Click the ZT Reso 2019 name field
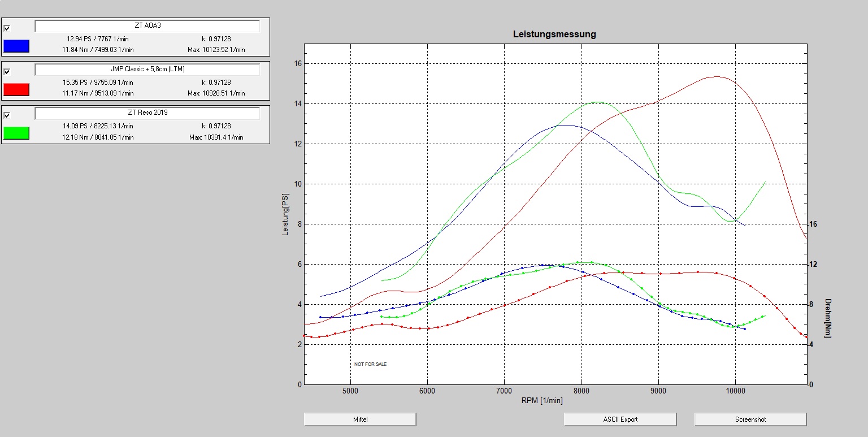This screenshot has width=868, height=437. click(x=147, y=113)
